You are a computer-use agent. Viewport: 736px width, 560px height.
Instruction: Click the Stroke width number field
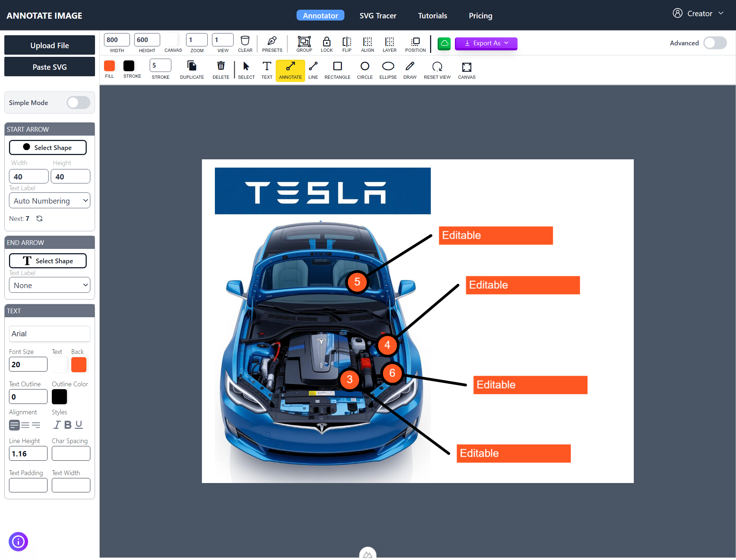point(161,65)
